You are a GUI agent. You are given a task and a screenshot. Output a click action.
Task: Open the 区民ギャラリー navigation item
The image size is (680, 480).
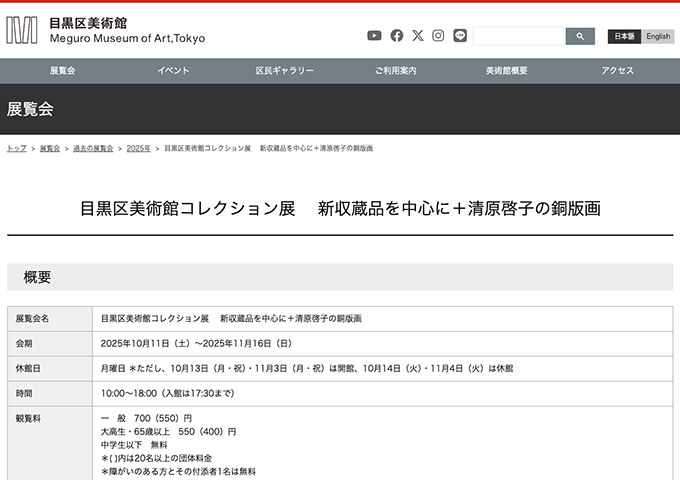click(284, 71)
